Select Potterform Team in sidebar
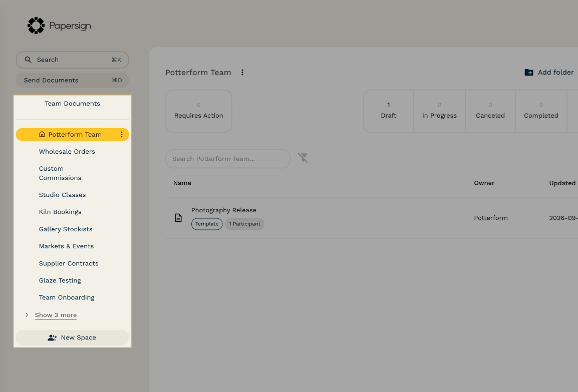Image resolution: width=578 pixels, height=392 pixels. [x=72, y=135]
